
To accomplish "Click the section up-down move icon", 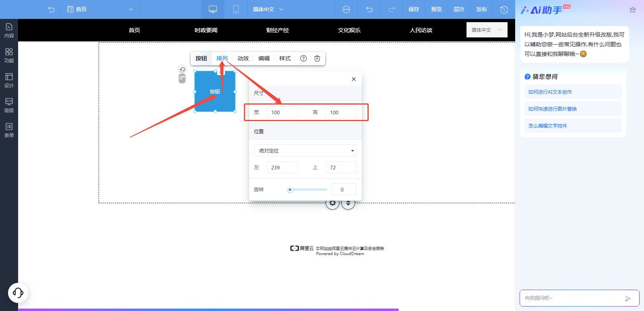I will (x=348, y=203).
